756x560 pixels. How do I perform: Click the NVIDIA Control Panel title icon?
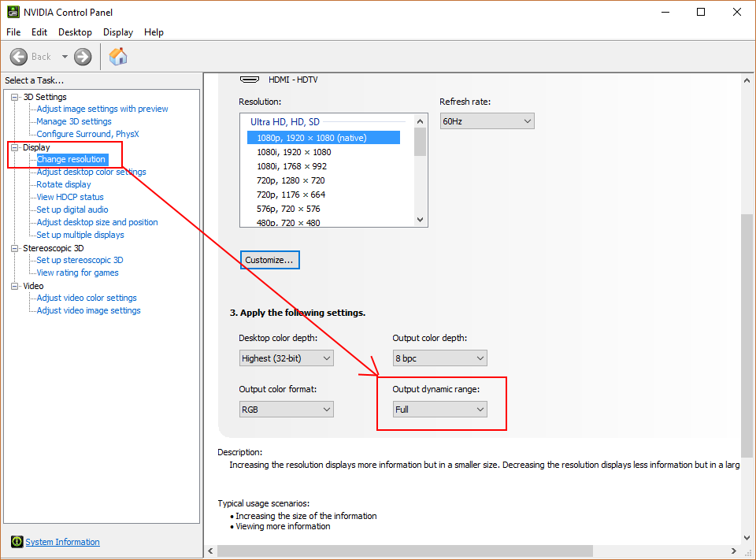(x=13, y=12)
